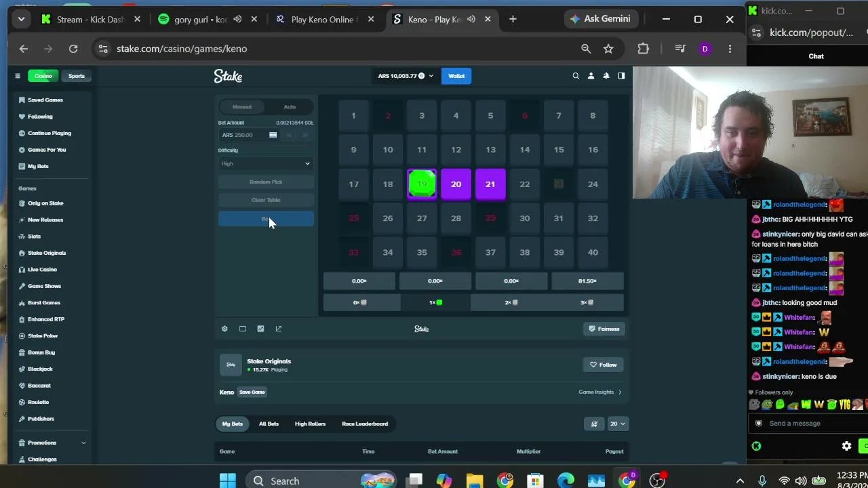Open File Explorer from the taskbar
Viewport: 868px width, 488px height.
pyautogui.click(x=475, y=481)
